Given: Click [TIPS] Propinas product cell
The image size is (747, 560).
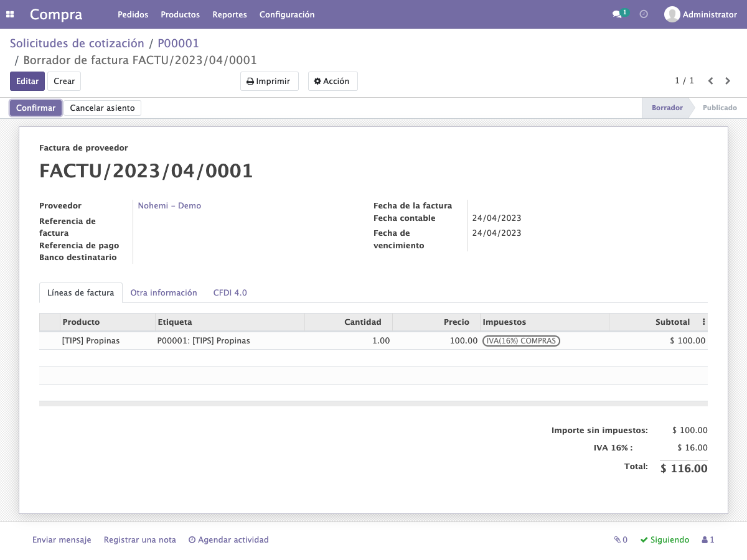Looking at the screenshot, I should (108, 341).
